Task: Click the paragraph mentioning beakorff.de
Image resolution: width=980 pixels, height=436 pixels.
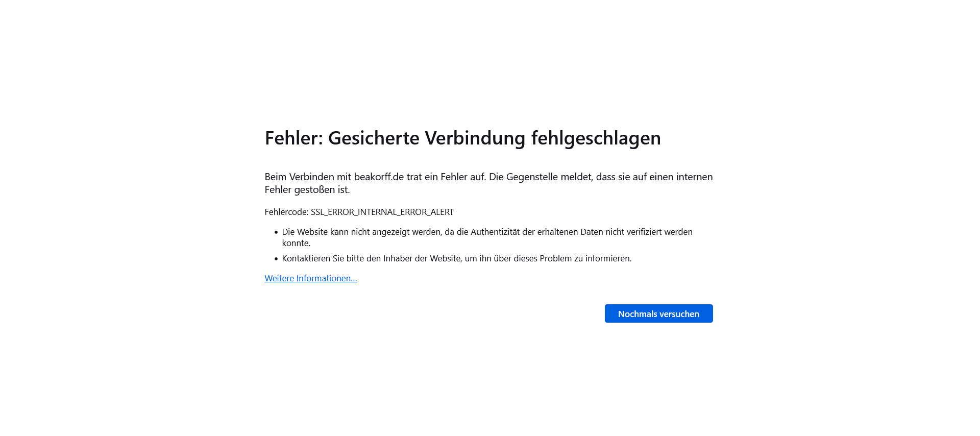Action: (x=488, y=183)
